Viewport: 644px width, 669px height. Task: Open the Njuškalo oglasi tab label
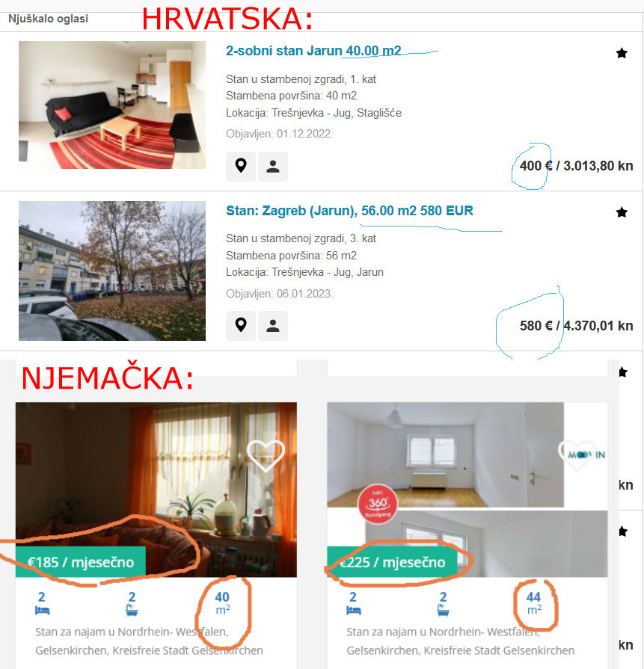coord(49,19)
